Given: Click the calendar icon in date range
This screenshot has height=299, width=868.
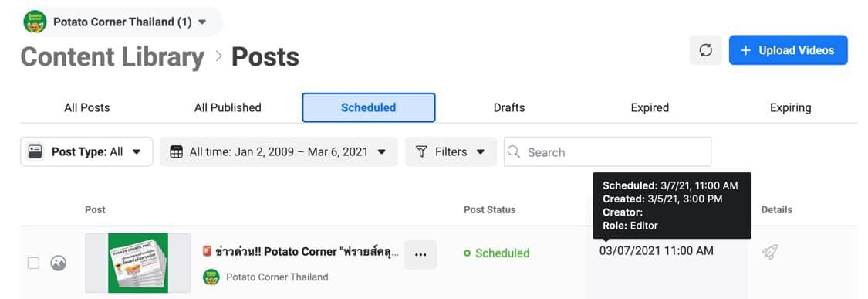Looking at the screenshot, I should (x=176, y=152).
